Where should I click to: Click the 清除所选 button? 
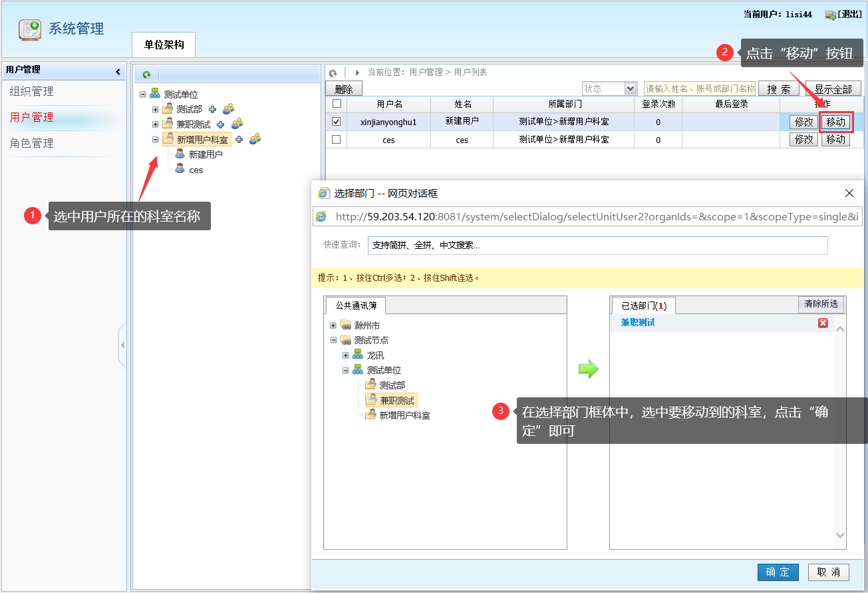pyautogui.click(x=821, y=304)
